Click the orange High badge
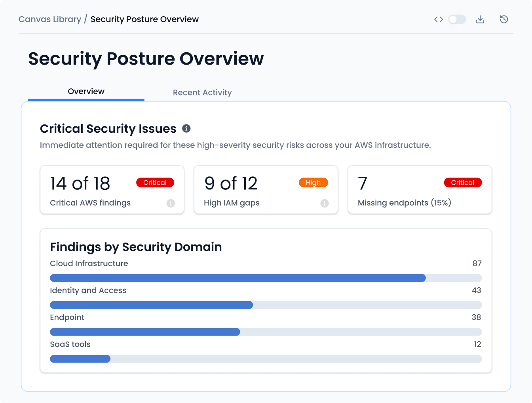Image resolution: width=532 pixels, height=403 pixels. [x=313, y=183]
